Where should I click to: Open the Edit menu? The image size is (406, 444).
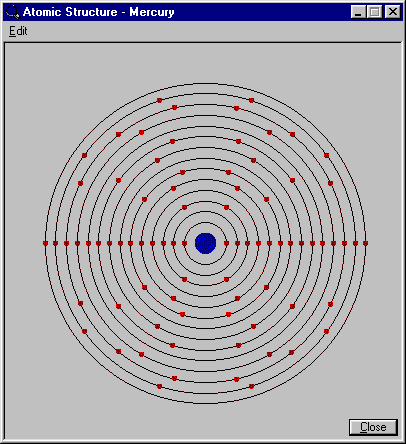[x=18, y=31]
